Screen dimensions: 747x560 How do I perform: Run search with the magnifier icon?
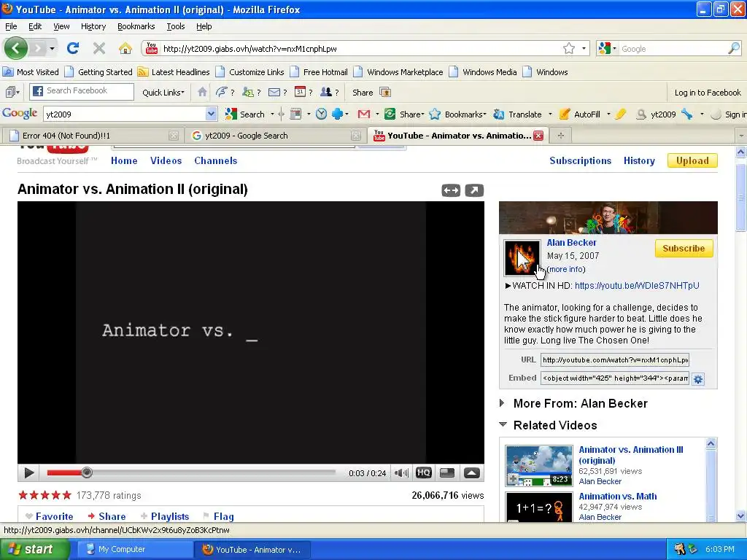point(734,48)
